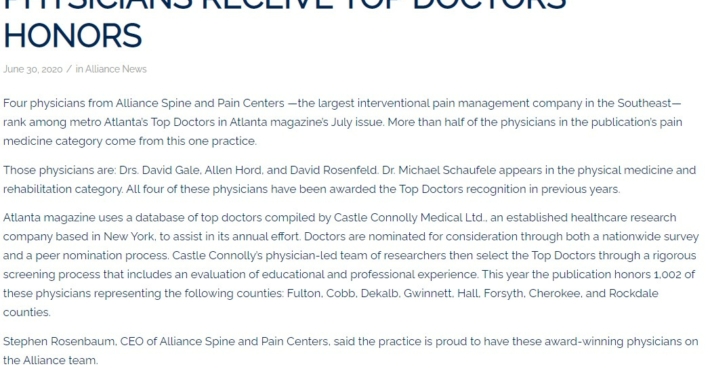Click the county name 'Rockdale'
The width and height of the screenshot is (710, 375).
click(x=633, y=293)
